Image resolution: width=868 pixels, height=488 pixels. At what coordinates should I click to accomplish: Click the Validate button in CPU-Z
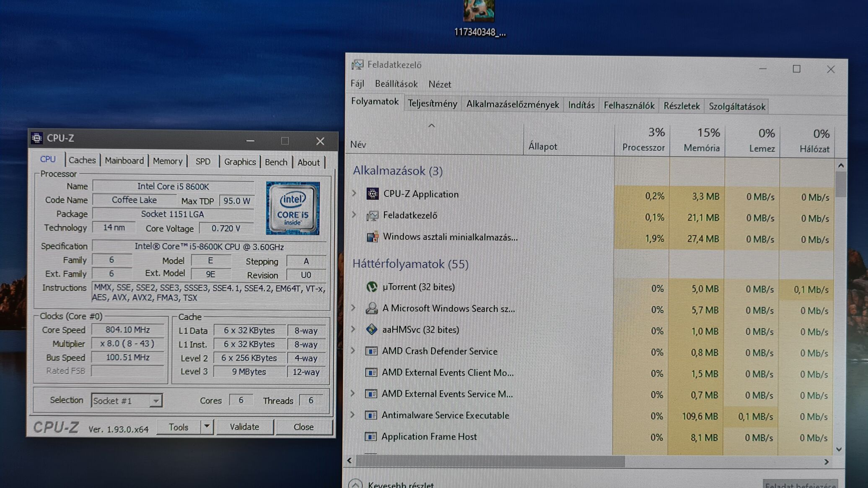[244, 426]
